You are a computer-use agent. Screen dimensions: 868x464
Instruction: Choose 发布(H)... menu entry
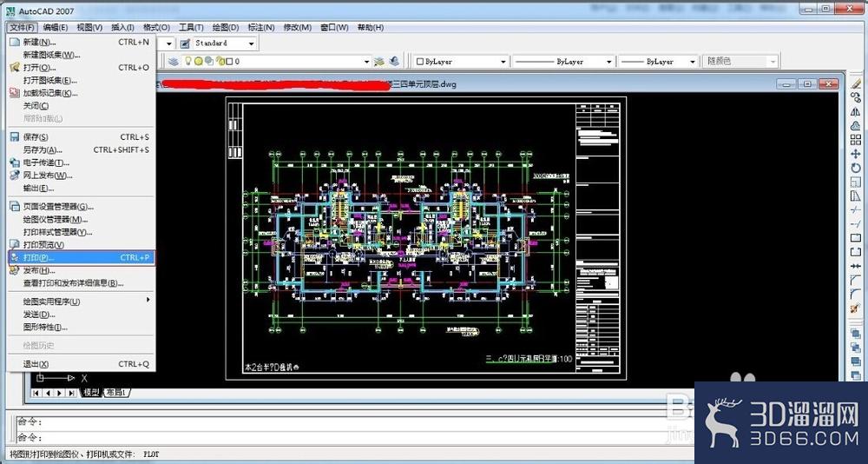(x=80, y=270)
